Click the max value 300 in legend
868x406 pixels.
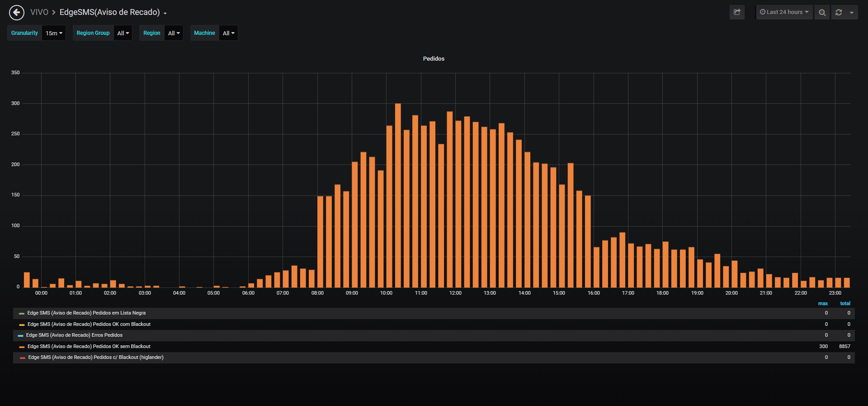(x=823, y=346)
